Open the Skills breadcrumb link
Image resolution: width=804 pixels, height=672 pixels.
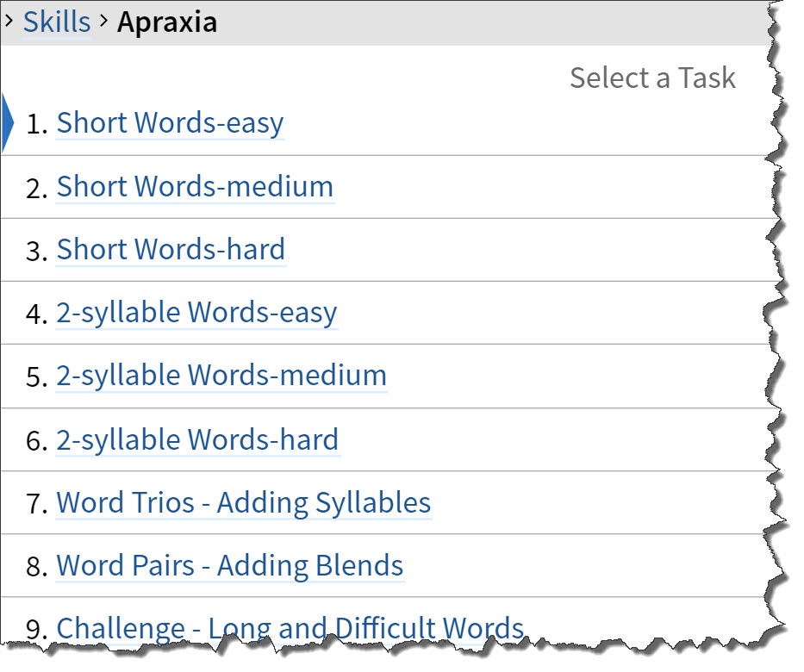tap(57, 22)
